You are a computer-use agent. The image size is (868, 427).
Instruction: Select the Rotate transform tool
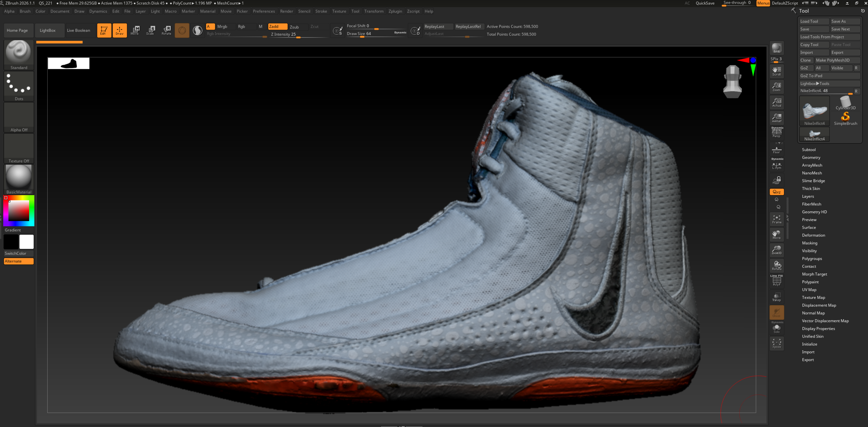(x=166, y=30)
